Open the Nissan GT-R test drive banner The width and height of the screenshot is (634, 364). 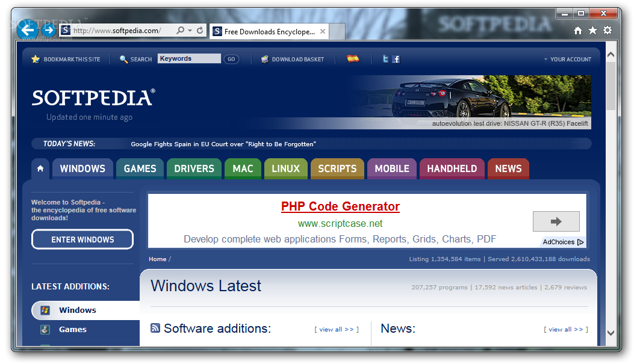469,102
